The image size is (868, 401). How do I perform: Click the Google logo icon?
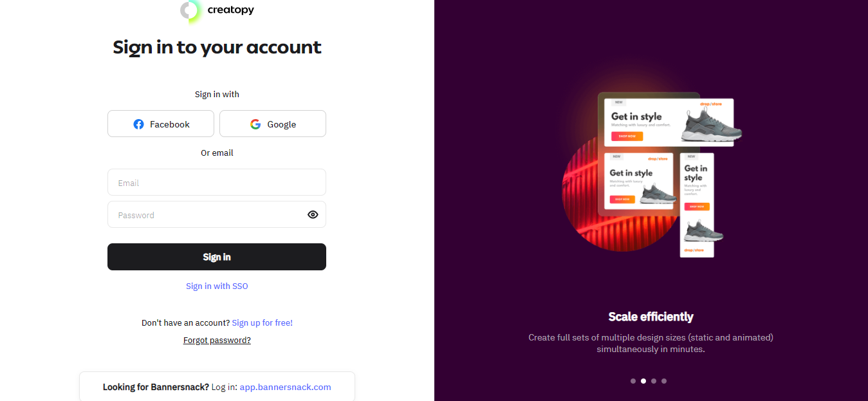coord(255,124)
